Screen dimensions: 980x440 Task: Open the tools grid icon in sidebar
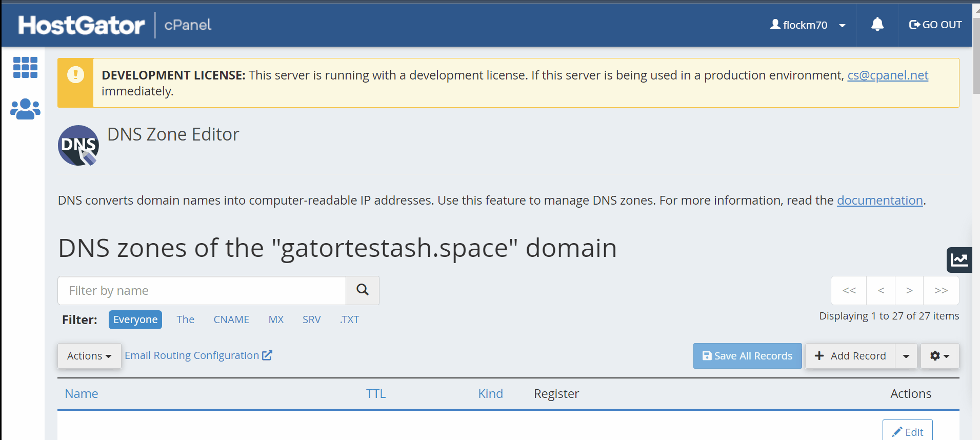pyautogui.click(x=25, y=67)
